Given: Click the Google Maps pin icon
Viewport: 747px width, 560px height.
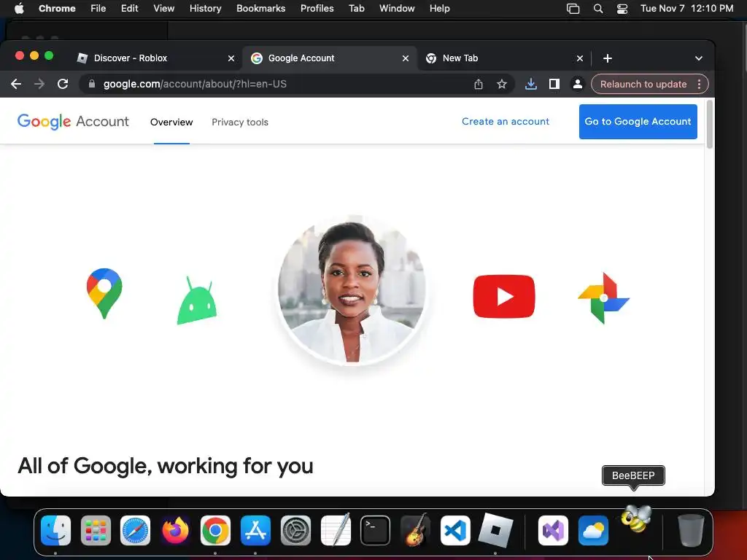Looking at the screenshot, I should coord(104,293).
